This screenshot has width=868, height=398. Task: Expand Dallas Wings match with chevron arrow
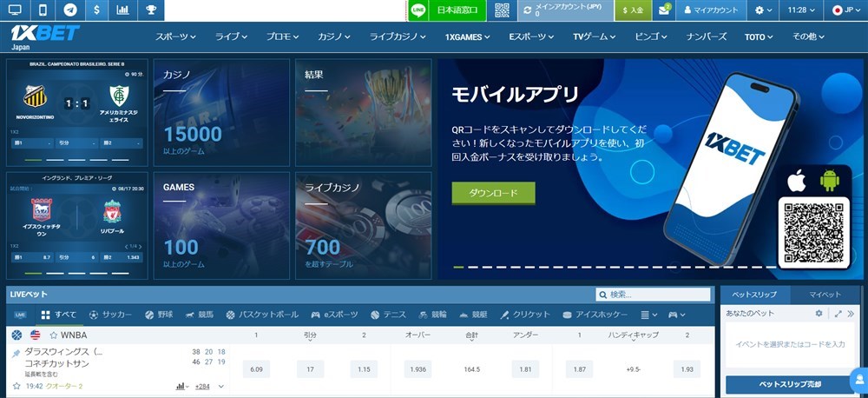point(220,387)
